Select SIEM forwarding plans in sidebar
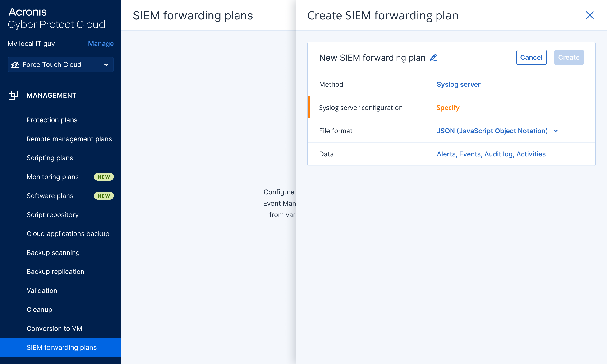 61,347
